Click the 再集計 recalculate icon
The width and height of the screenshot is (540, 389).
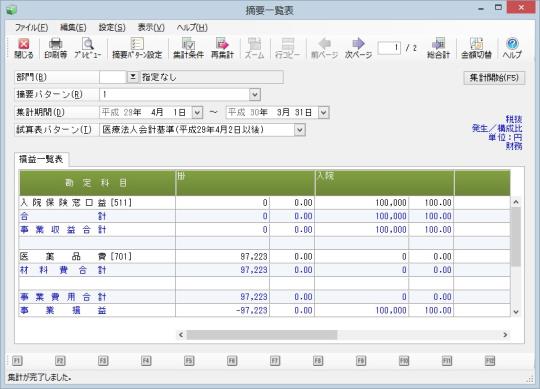(x=222, y=48)
